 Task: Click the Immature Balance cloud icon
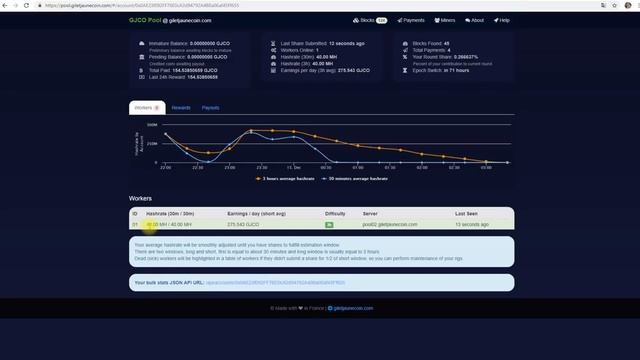pyautogui.click(x=142, y=43)
